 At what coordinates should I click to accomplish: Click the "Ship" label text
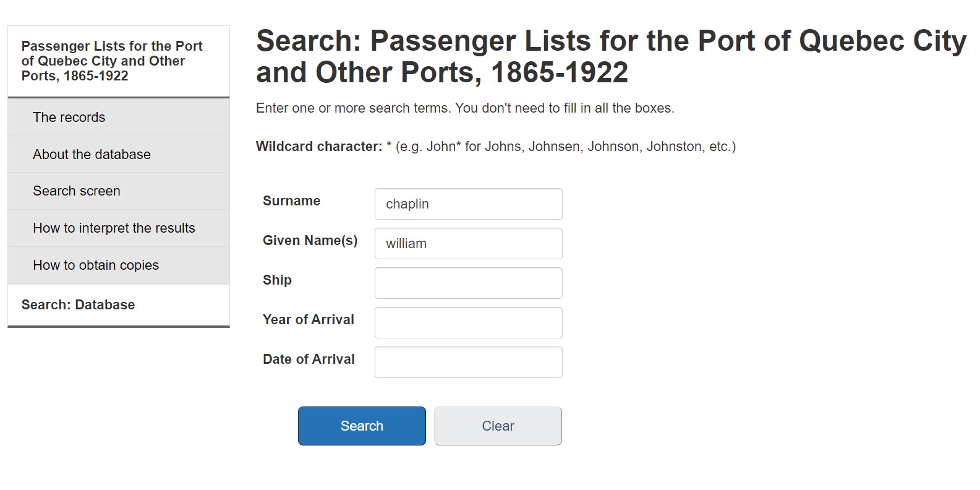click(x=277, y=280)
